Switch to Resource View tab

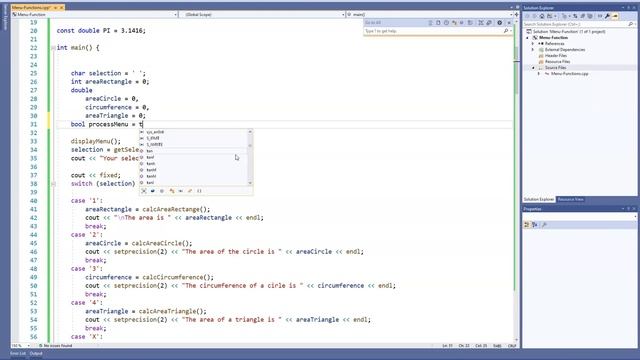(x=570, y=200)
